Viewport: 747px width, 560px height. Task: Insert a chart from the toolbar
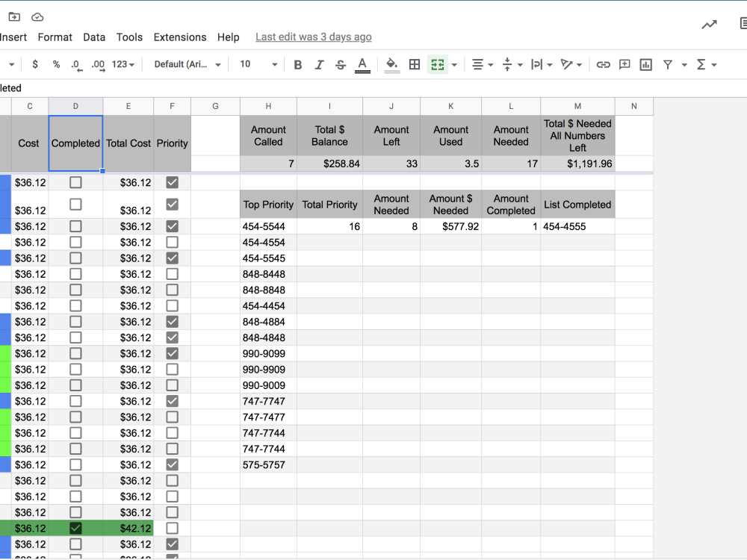click(x=645, y=64)
